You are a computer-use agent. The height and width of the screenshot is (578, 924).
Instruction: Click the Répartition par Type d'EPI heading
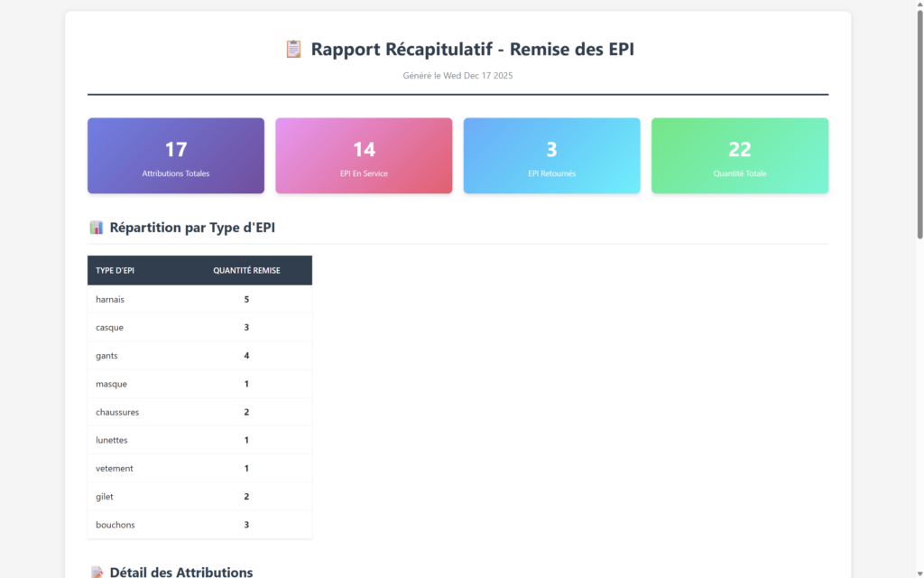(x=192, y=228)
